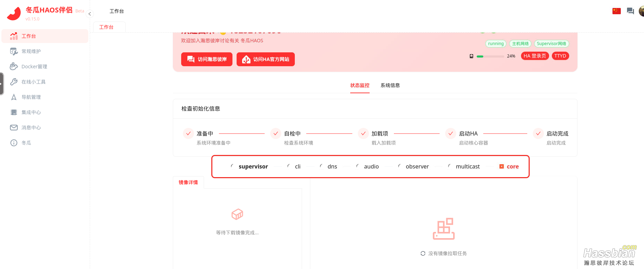Click the box icon above 等待下载镜像完成
The image size is (644, 269).
pos(237,214)
